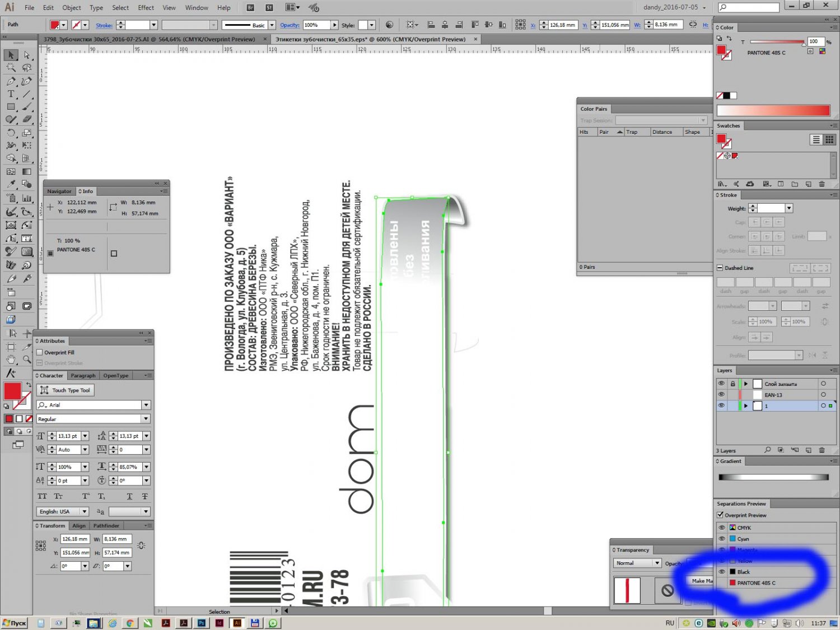This screenshot has height=630, width=840.
Task: Hide the Black separation
Action: click(x=722, y=572)
